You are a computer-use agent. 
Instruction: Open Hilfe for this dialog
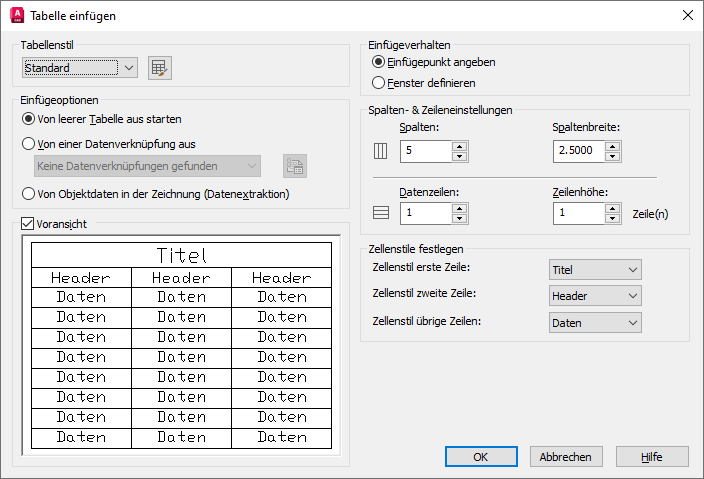pos(652,456)
